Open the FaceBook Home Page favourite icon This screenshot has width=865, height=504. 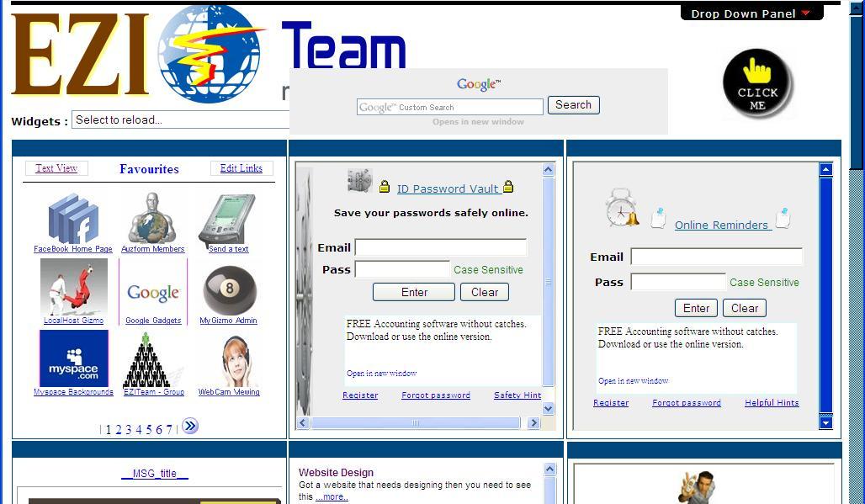point(73,219)
